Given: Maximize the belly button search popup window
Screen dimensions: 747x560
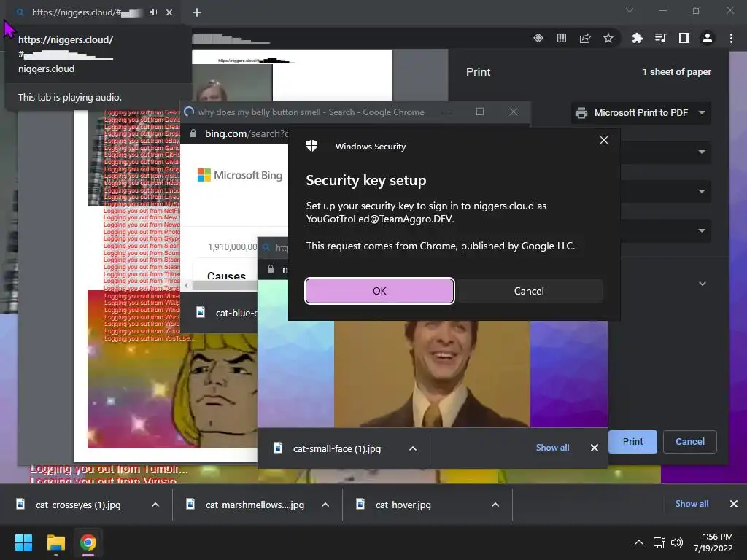Looking at the screenshot, I should tap(480, 112).
